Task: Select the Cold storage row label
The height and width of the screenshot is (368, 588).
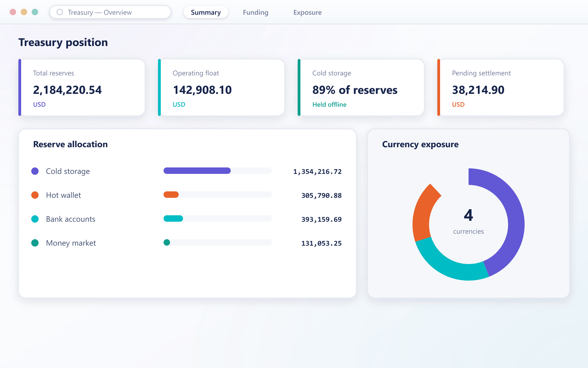Action: click(68, 171)
